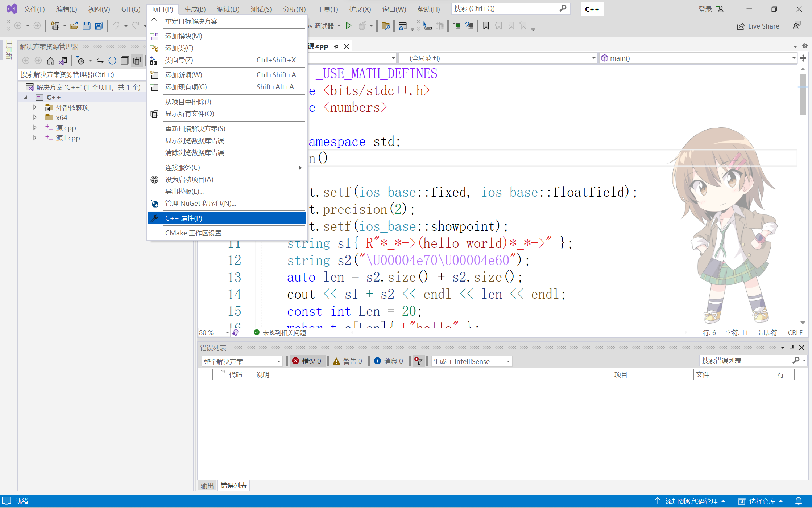This screenshot has height=508, width=812.
Task: Click the Refresh icon in Solution Explorer
Action: [112, 61]
